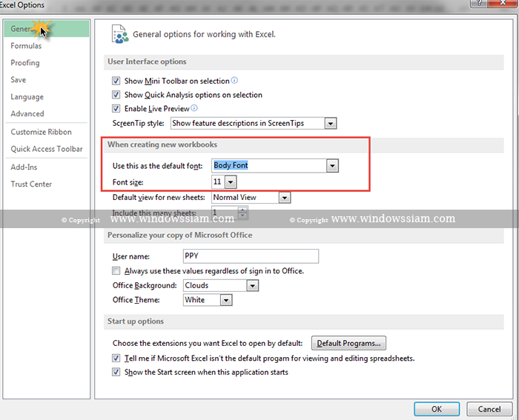The width and height of the screenshot is (519, 420).
Task: Open the Trust Center category
Action: point(31,184)
